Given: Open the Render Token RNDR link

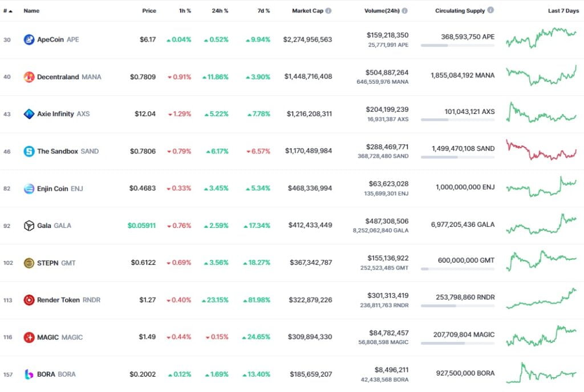Looking at the screenshot, I should click(68, 300).
